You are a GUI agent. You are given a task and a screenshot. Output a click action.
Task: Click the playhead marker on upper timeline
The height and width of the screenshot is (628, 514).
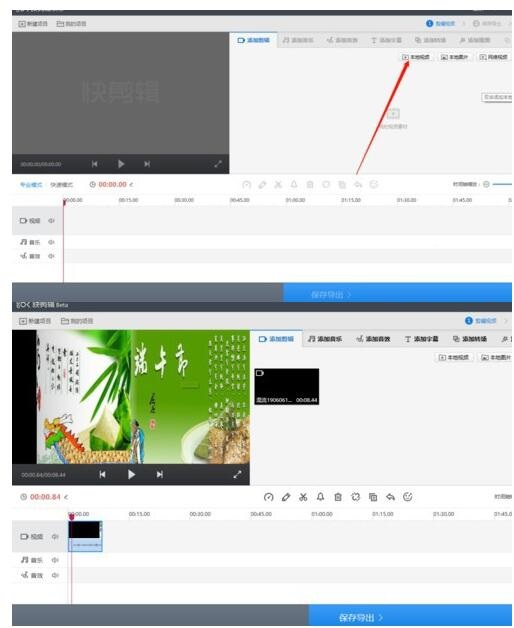pos(64,202)
